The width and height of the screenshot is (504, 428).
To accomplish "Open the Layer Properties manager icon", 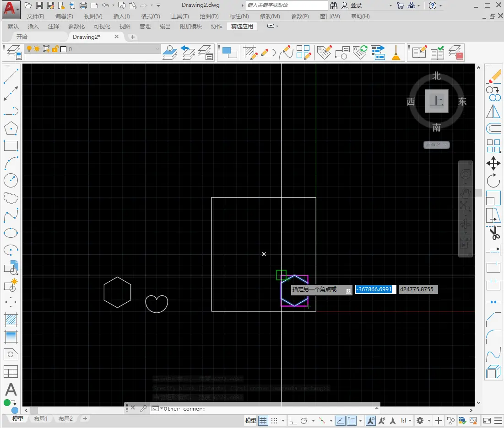I will [x=13, y=52].
